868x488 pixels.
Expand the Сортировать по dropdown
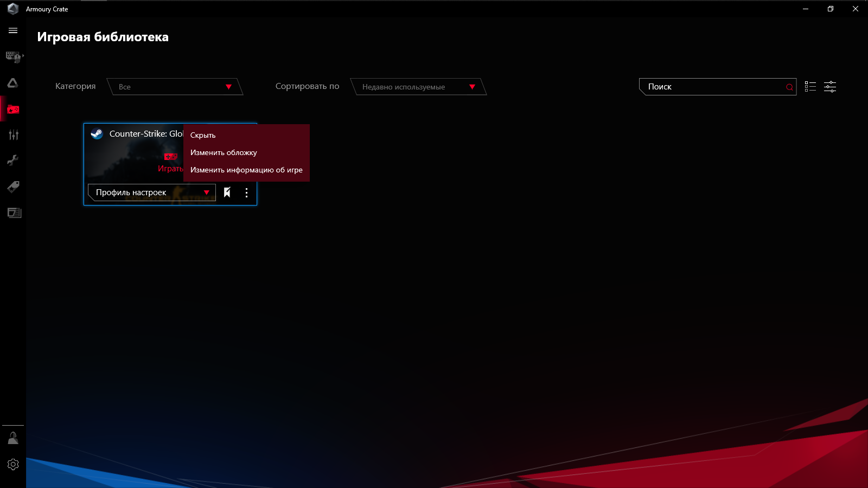pos(419,87)
